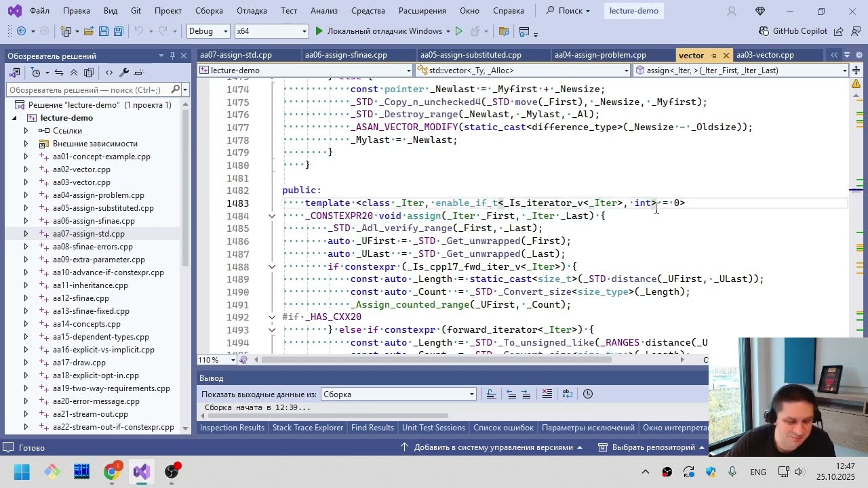Open the Список ошибок panel tab
This screenshot has height=488, width=868.
(503, 428)
